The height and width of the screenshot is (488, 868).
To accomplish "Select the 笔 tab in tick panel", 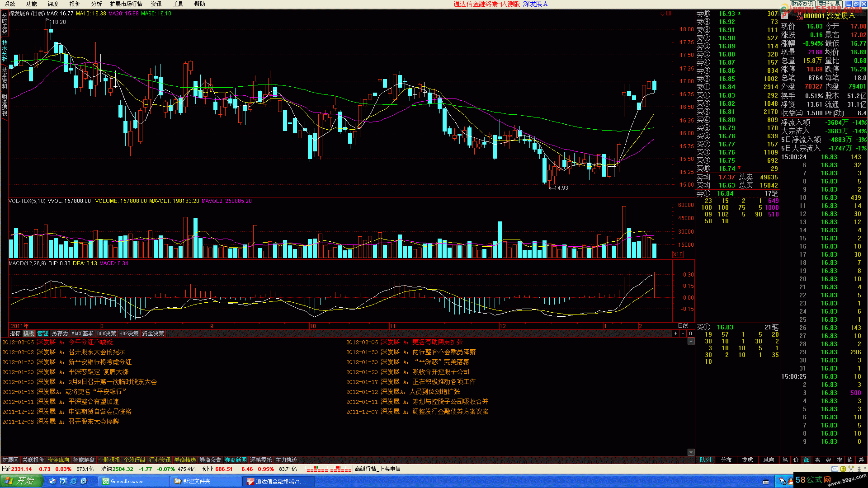I will tap(785, 460).
